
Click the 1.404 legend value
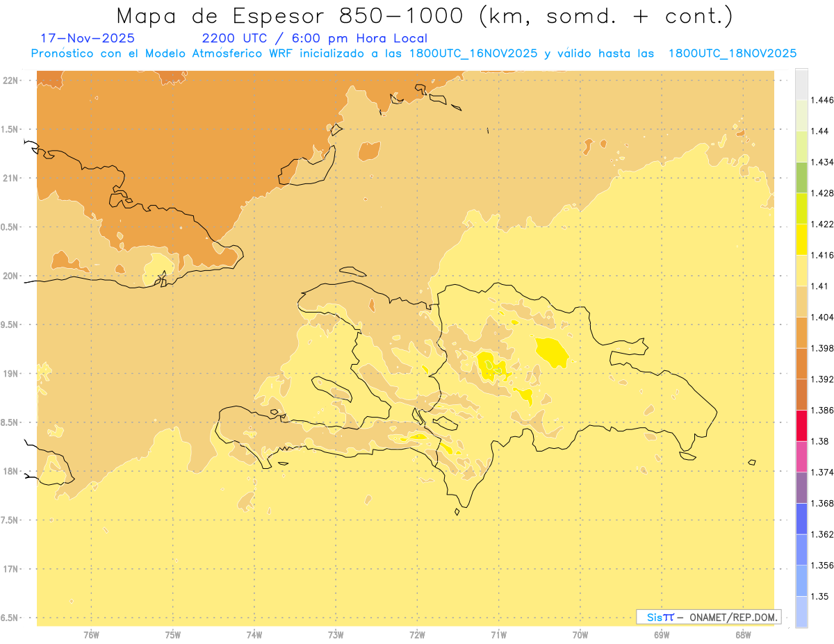821,317
